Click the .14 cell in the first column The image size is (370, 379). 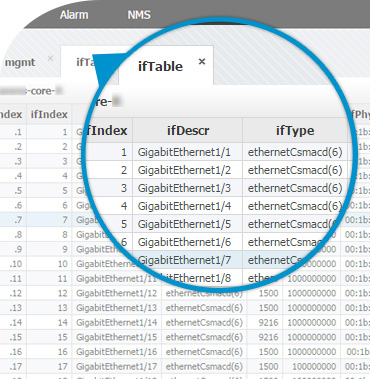pos(13,323)
